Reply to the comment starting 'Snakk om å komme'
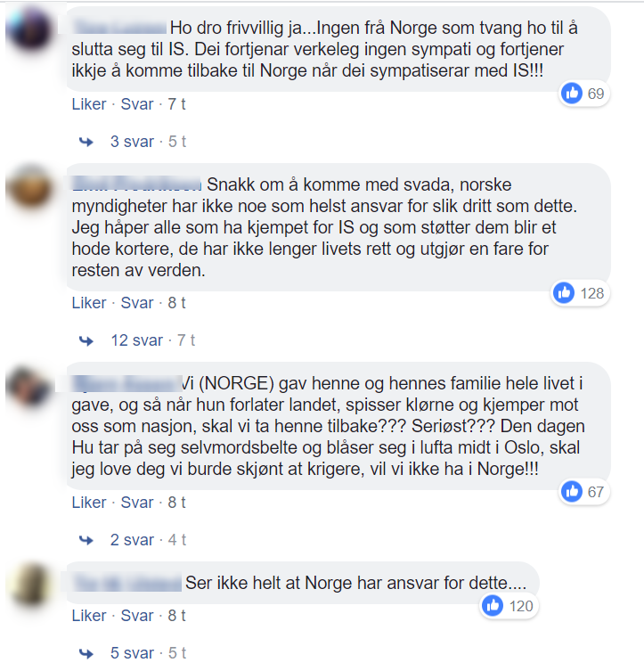Screen dimensions: 644x671 (x=137, y=303)
